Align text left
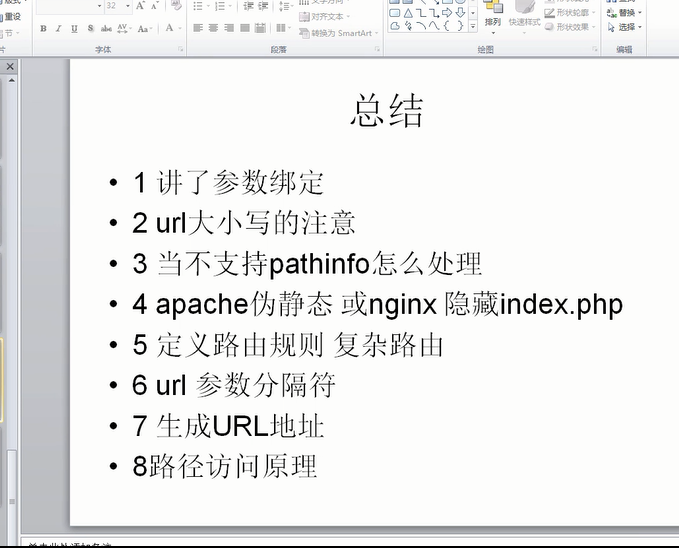 (198, 28)
